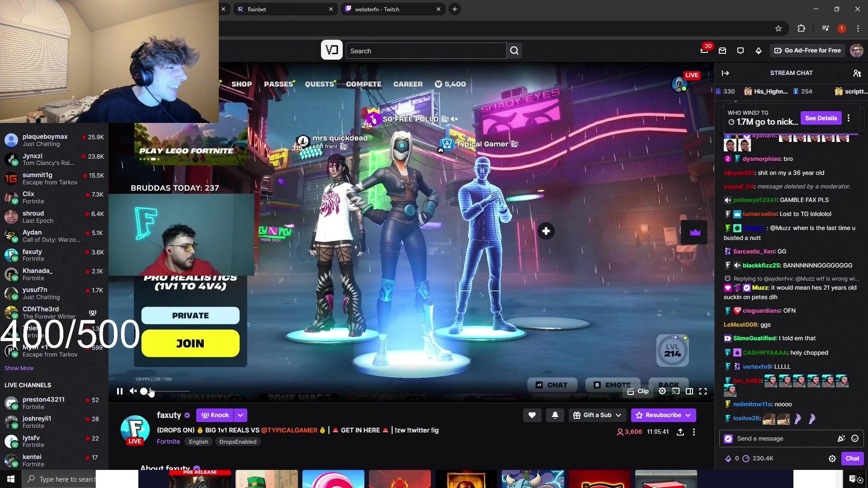
Task: Open the emote picker smiley in chat box
Action: point(855,438)
